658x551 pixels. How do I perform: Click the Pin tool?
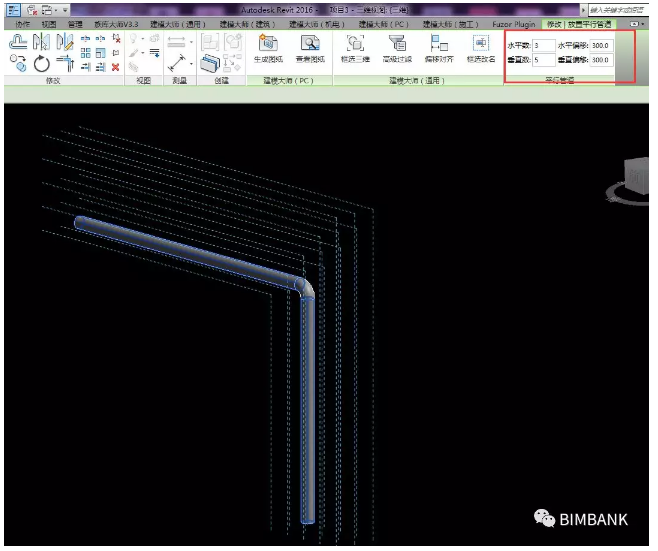pyautogui.click(x=116, y=53)
